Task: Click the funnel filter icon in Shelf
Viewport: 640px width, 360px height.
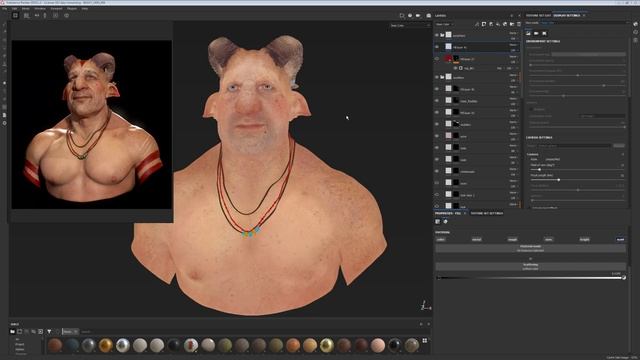Action: pyautogui.click(x=49, y=331)
